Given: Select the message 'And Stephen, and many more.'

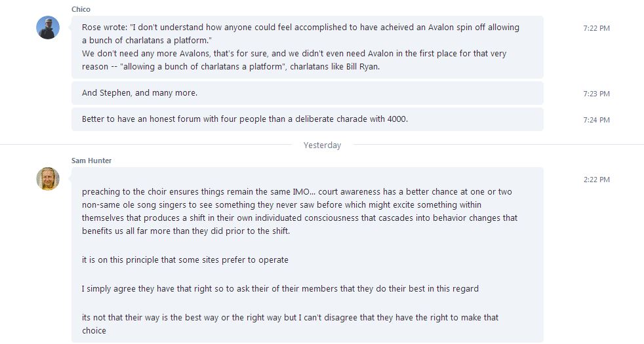Looking at the screenshot, I should coord(307,93).
